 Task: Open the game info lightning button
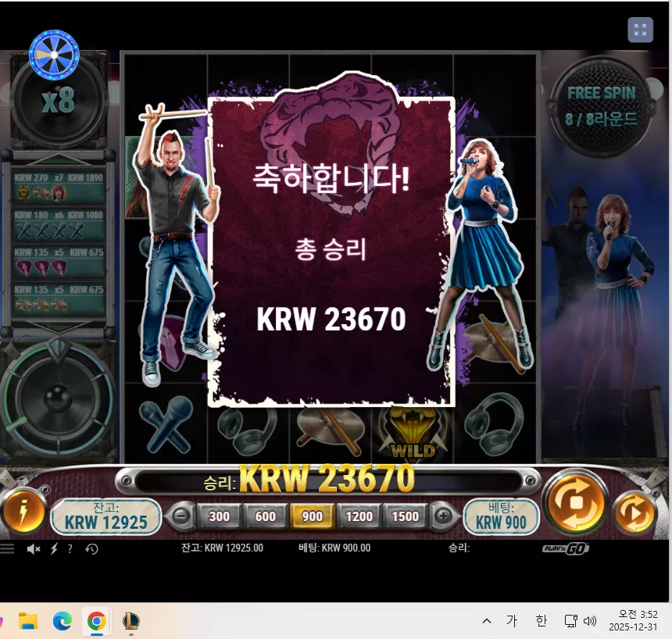coord(24,512)
